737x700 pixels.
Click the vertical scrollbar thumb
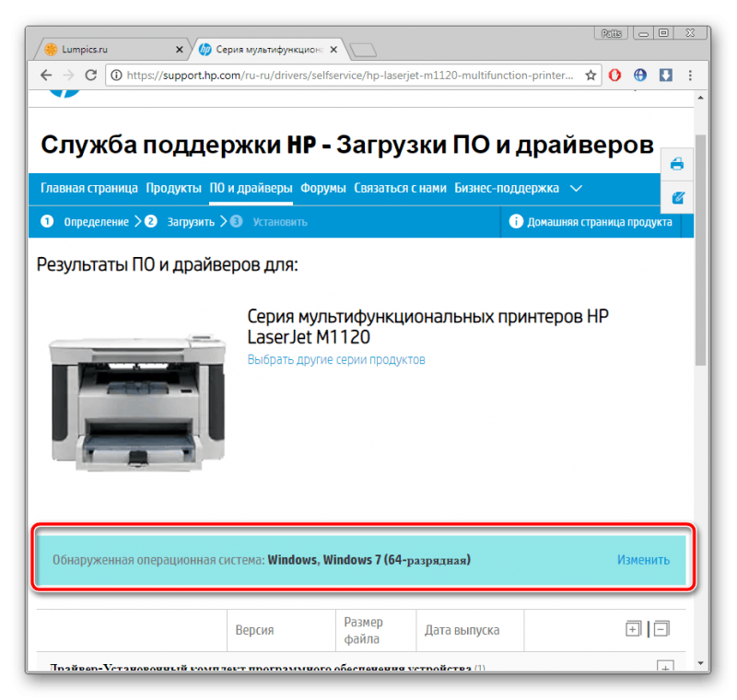click(x=700, y=250)
